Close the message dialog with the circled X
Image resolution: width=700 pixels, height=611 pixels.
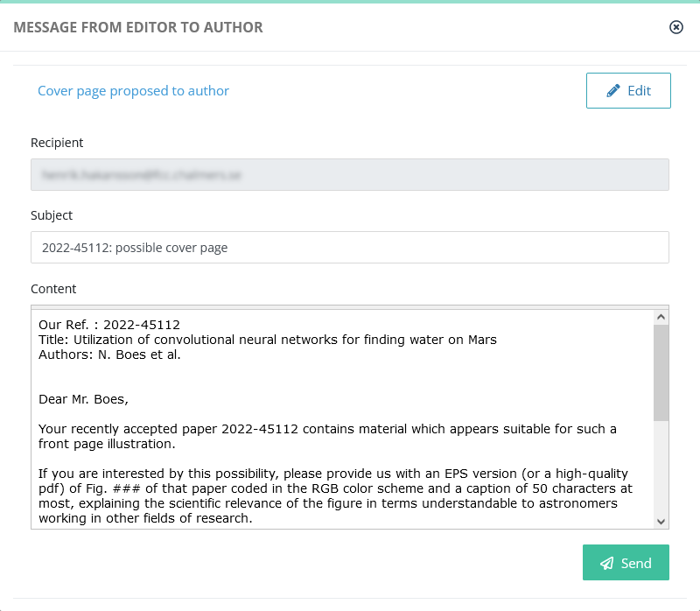click(675, 27)
